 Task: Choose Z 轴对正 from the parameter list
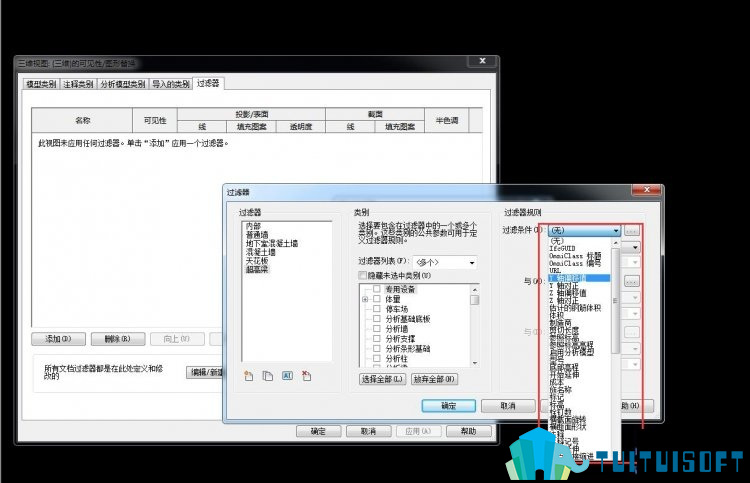(x=564, y=301)
